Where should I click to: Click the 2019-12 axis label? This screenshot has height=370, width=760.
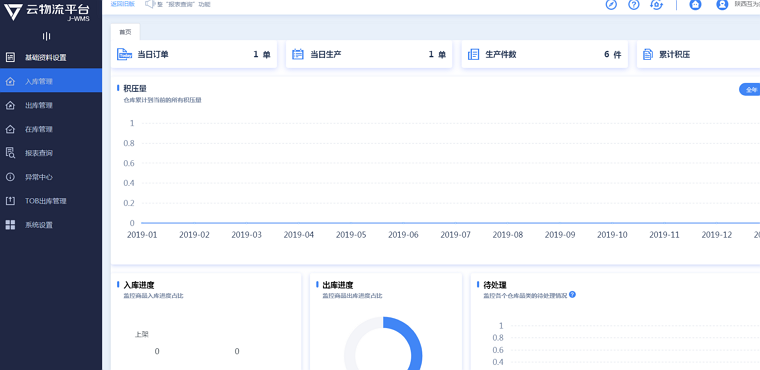pos(717,235)
